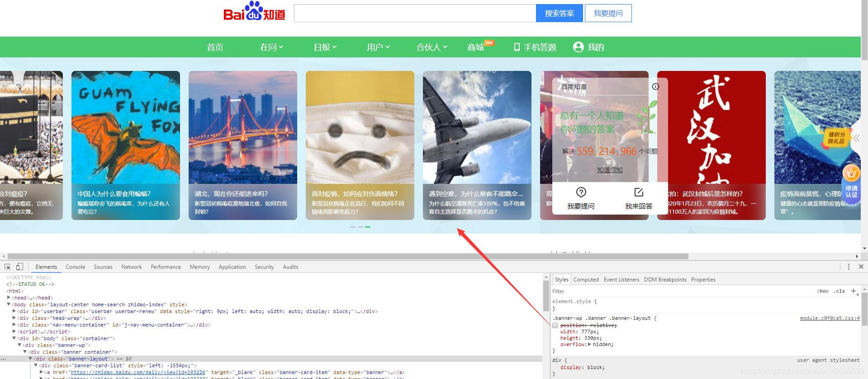The width and height of the screenshot is (868, 379).
Task: Click the edit pencil 我来回答 icon
Action: coord(639,192)
